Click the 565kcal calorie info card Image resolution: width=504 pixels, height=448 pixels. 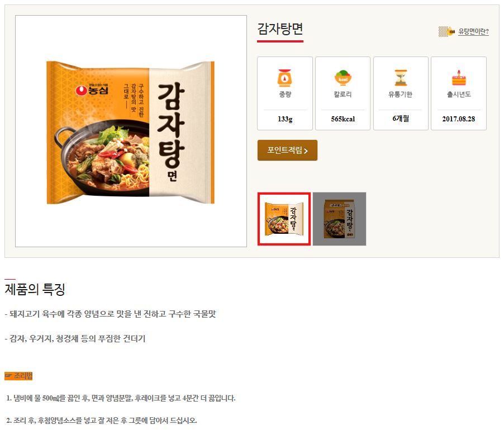pyautogui.click(x=343, y=93)
